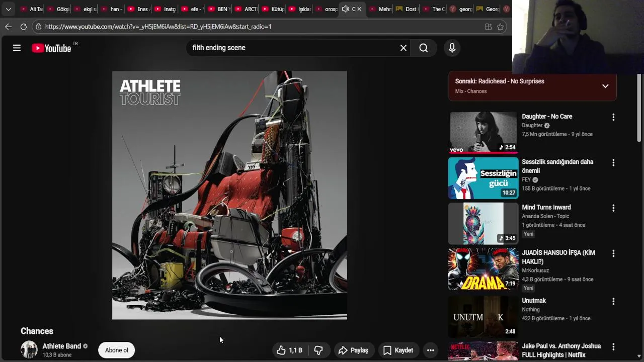
Task: Click the page vertical scrollbar thumb
Action: coord(640,108)
